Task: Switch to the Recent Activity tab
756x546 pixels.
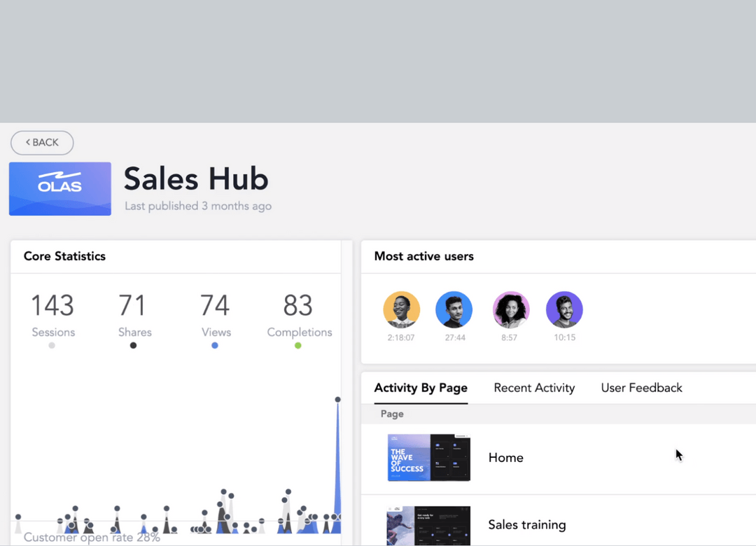Action: click(534, 387)
